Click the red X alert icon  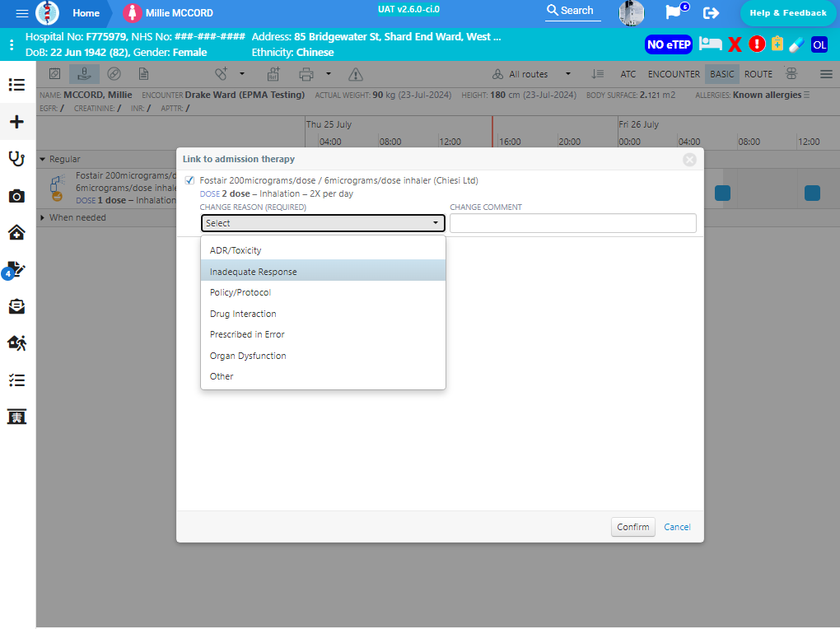(735, 44)
